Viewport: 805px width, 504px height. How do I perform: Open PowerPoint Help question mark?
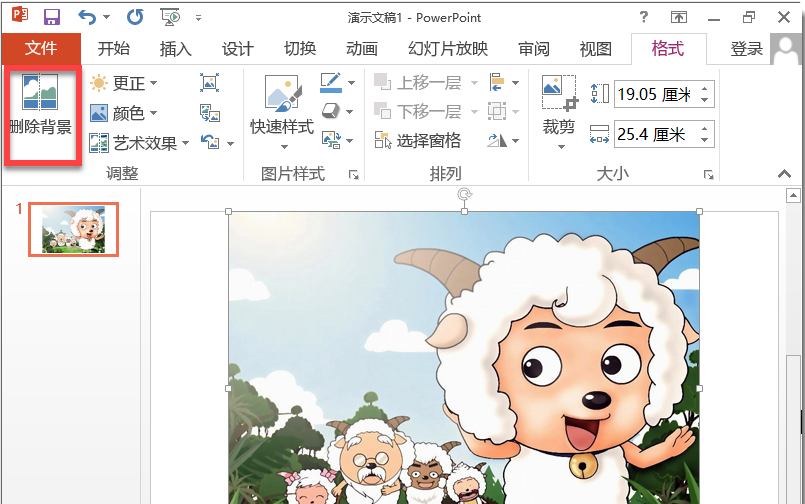(643, 17)
